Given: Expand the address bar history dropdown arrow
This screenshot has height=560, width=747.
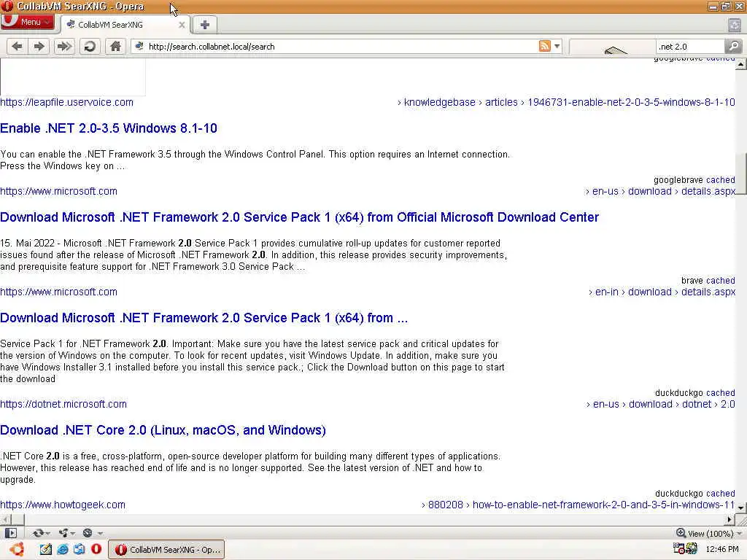Looking at the screenshot, I should click(557, 46).
